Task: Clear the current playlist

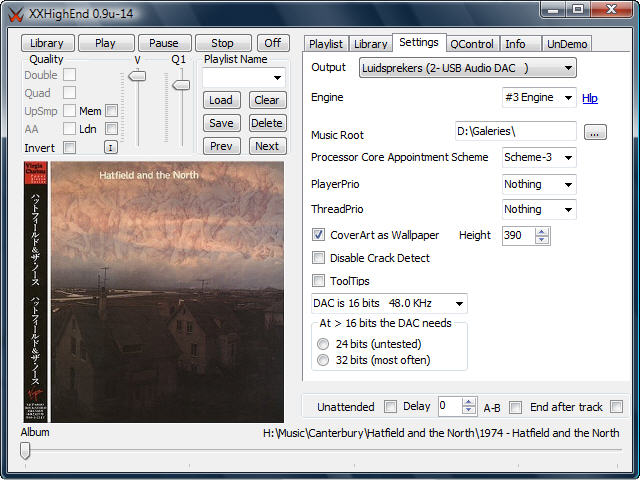Action: (267, 100)
